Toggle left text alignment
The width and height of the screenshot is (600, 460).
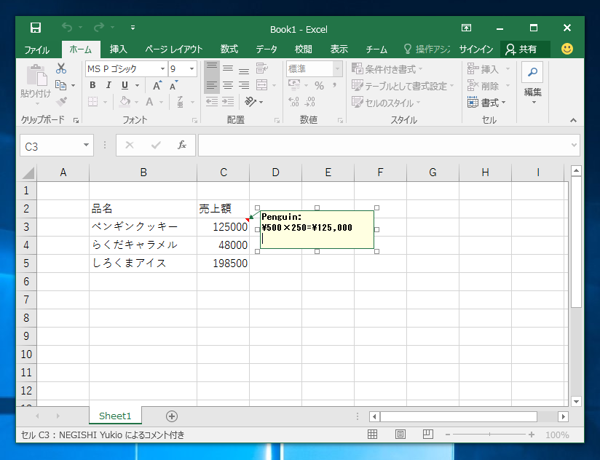coord(212,85)
